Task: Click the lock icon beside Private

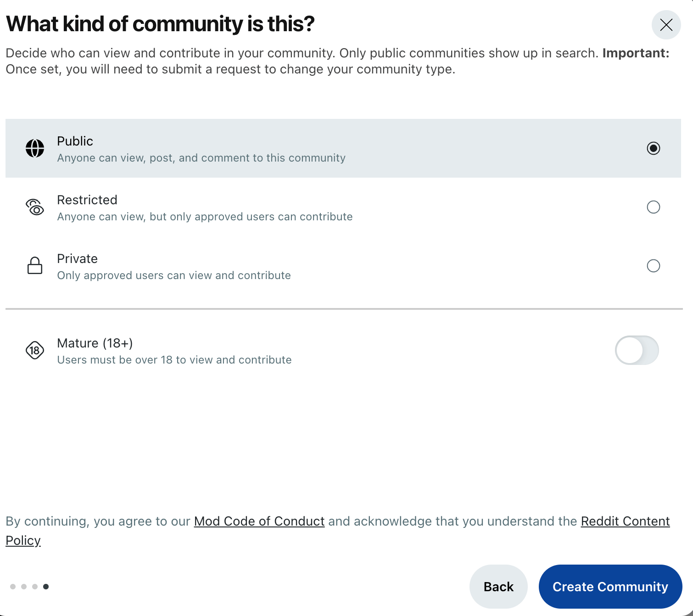Action: point(35,266)
